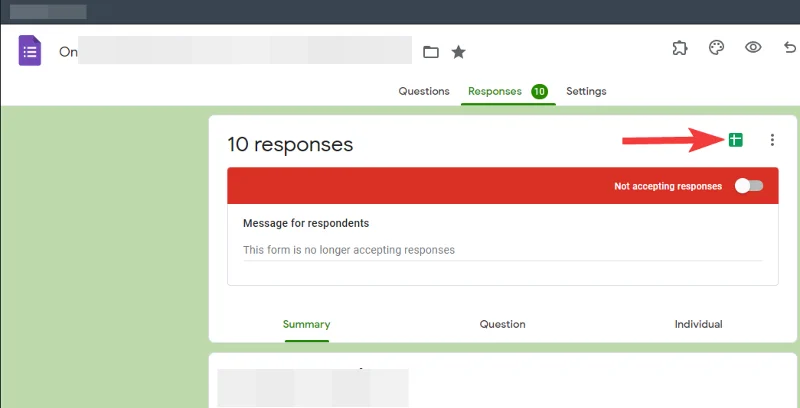Open the customize theme palette icon
The height and width of the screenshot is (408, 800).
tap(716, 48)
